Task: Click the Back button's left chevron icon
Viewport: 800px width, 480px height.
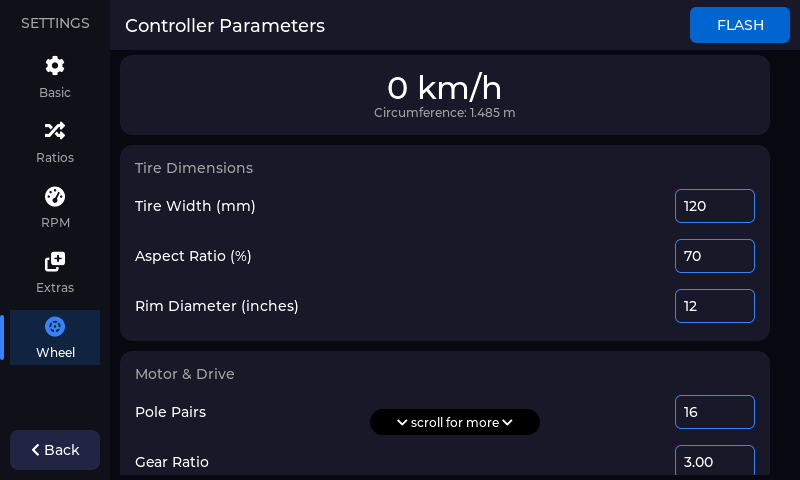Action: point(36,450)
